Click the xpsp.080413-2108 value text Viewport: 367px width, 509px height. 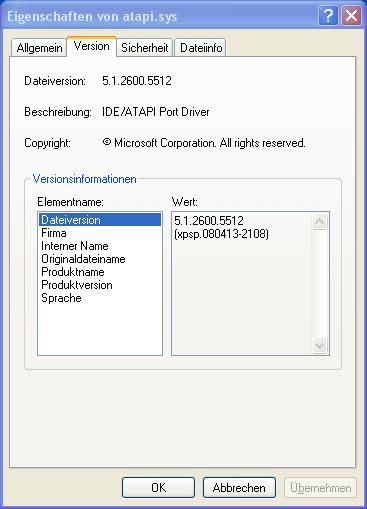pos(221,234)
